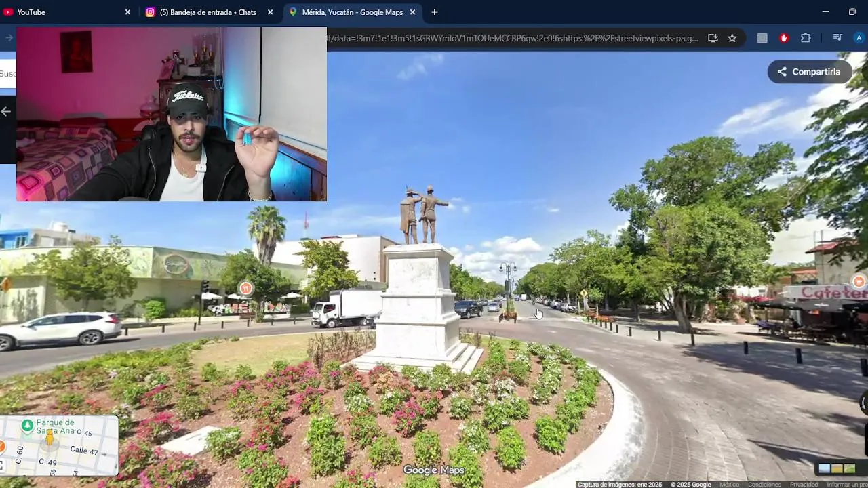868x488 pixels.
Task: Open a new browser tab
Action: pos(435,12)
